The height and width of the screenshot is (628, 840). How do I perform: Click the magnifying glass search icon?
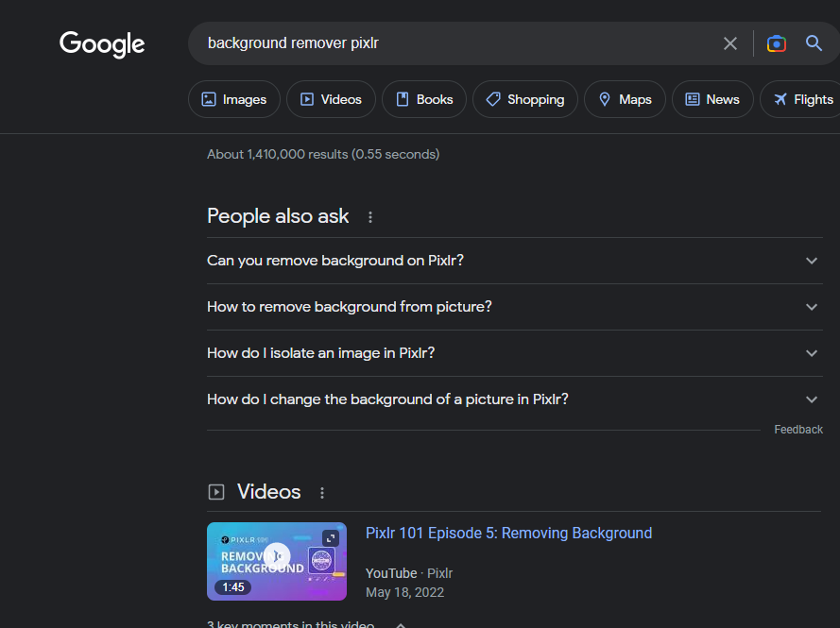click(x=814, y=43)
